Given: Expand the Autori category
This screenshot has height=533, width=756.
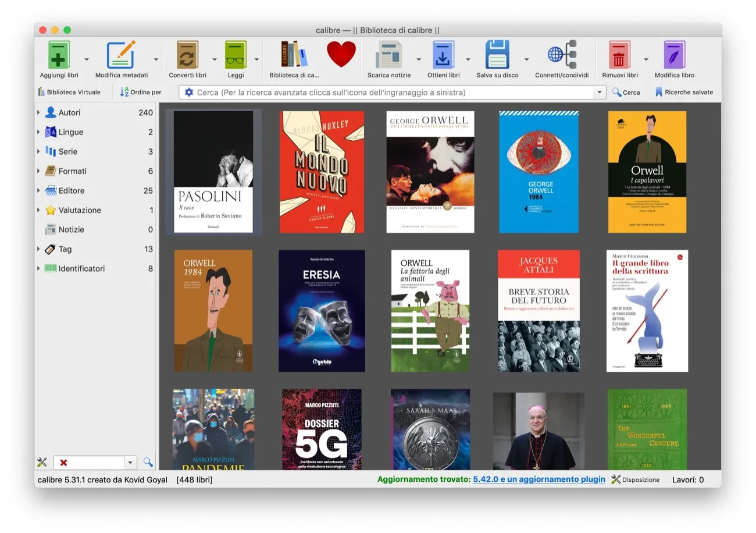Looking at the screenshot, I should tap(38, 112).
